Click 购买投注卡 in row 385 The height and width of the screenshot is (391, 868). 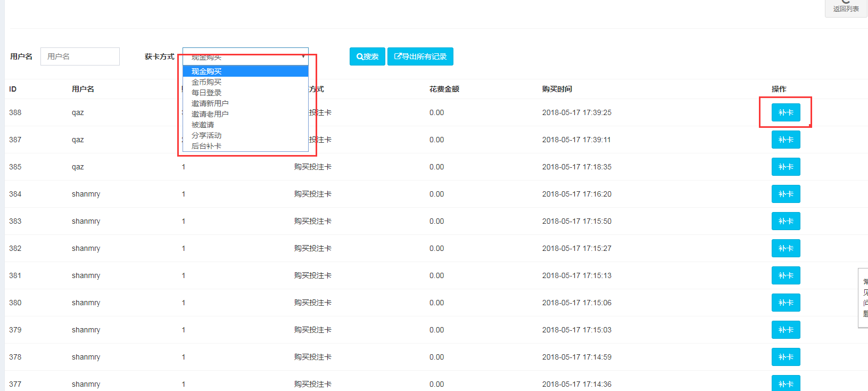(313, 167)
